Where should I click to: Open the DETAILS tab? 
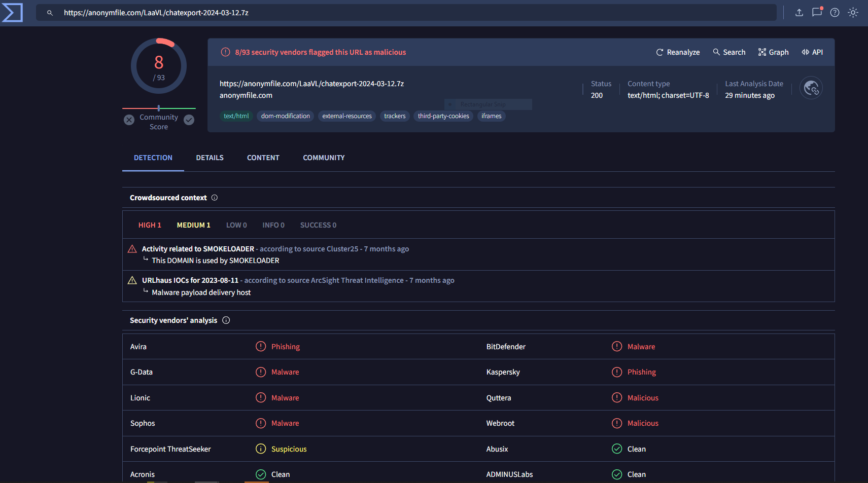[x=210, y=158]
